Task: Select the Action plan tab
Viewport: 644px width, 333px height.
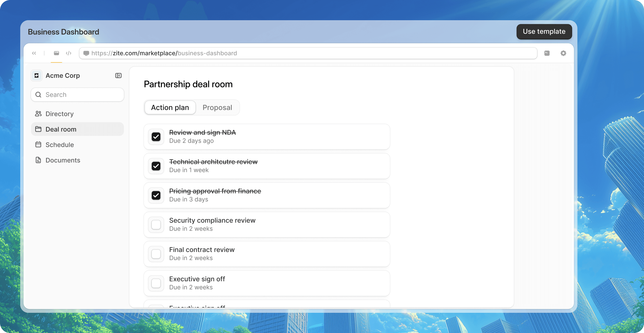Action: pyautogui.click(x=170, y=107)
